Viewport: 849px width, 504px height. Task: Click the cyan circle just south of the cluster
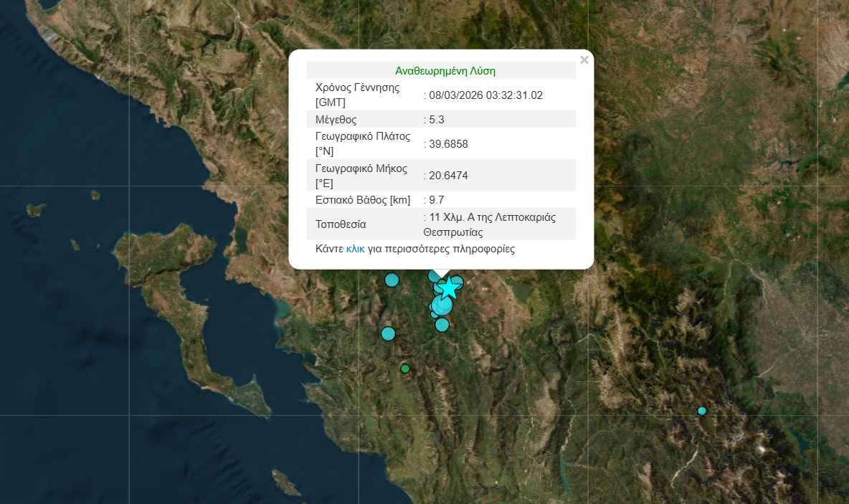tap(442, 325)
